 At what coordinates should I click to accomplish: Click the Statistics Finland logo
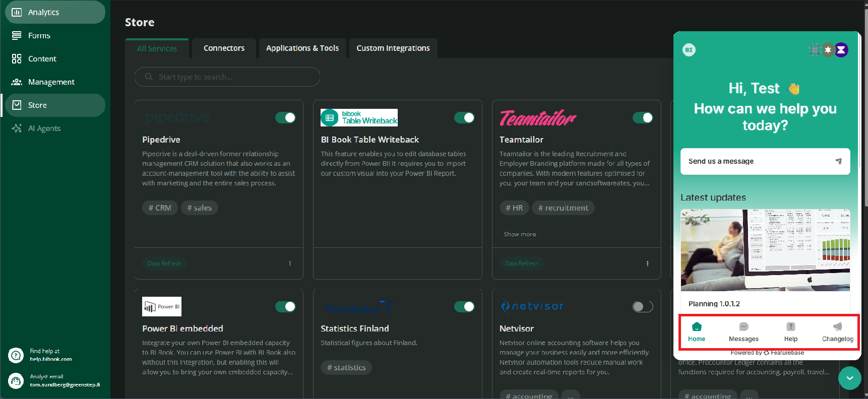point(358,307)
